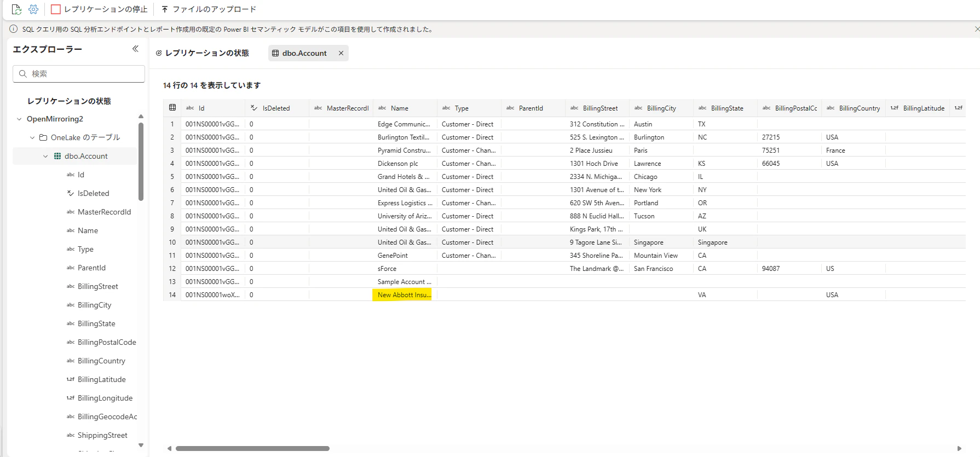980x457 pixels.
Task: Click the Name column header
Action: pos(405,108)
